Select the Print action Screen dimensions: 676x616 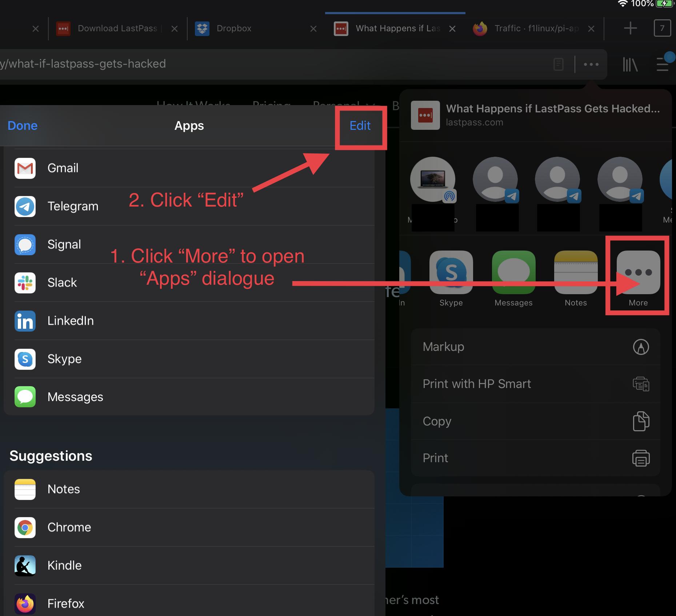[535, 458]
